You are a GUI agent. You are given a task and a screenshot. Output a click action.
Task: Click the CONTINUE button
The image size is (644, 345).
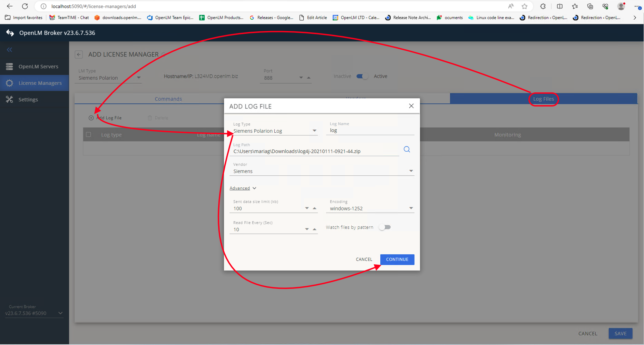click(397, 259)
